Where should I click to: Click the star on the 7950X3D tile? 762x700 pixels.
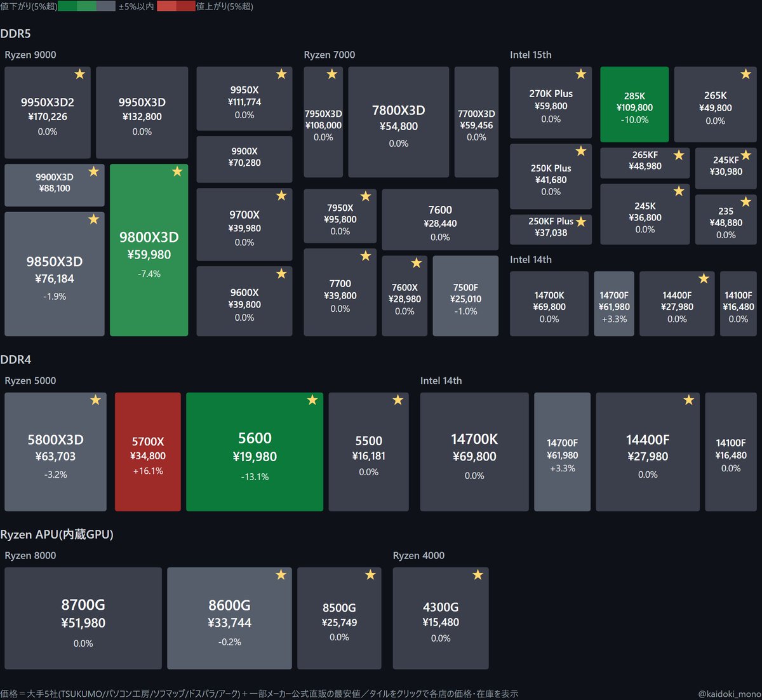(x=331, y=74)
